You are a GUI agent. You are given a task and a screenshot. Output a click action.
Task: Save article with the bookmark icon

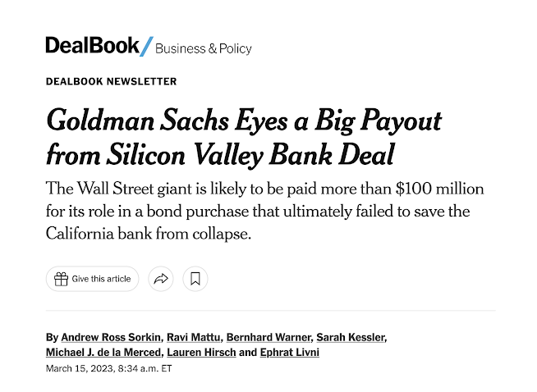[195, 279]
